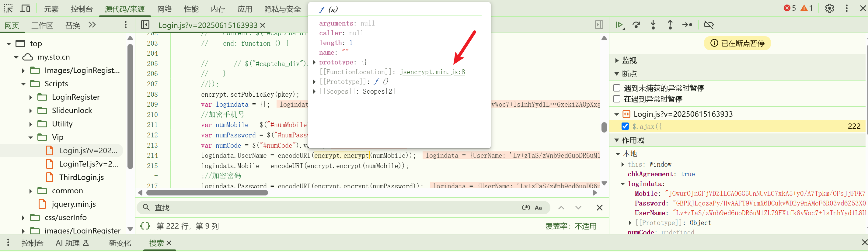Open the 控制台 console tab
868x252 pixels.
point(82,9)
